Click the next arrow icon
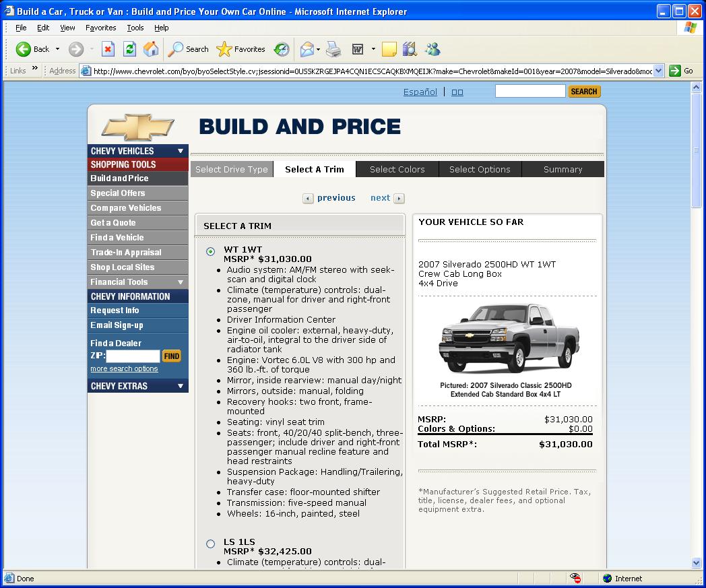 point(399,198)
